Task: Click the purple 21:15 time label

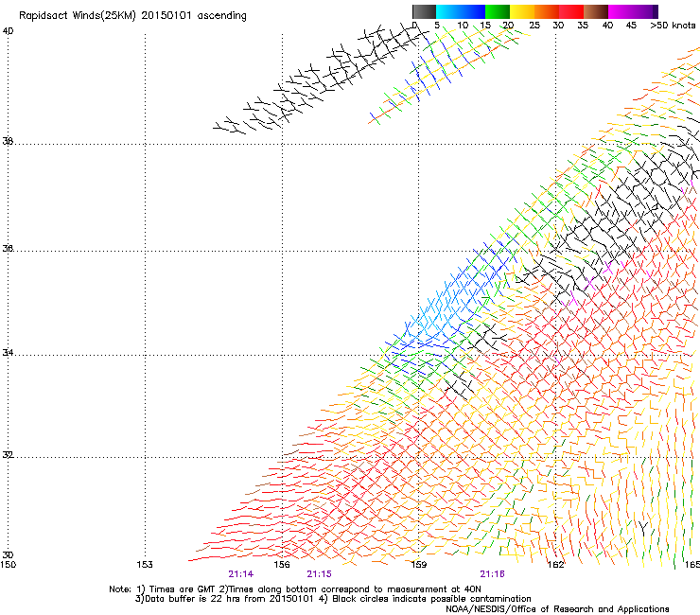Action: tap(319, 574)
